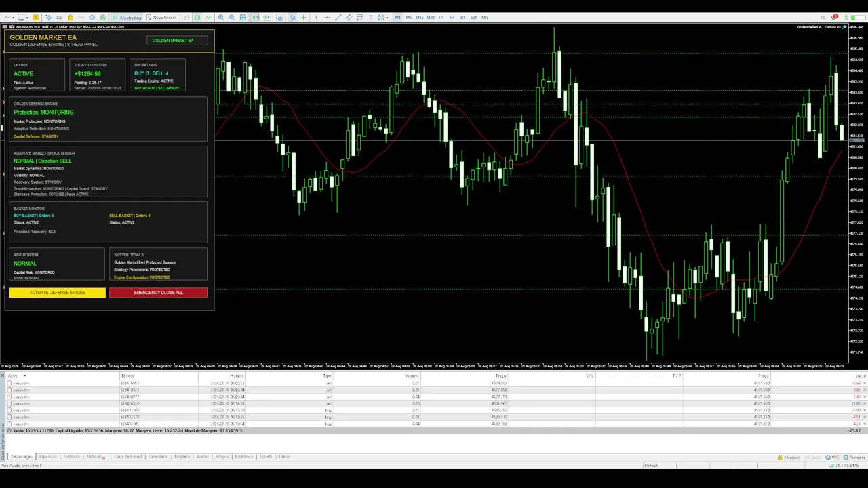Open the Nova Ordem dialog

[x=161, y=18]
